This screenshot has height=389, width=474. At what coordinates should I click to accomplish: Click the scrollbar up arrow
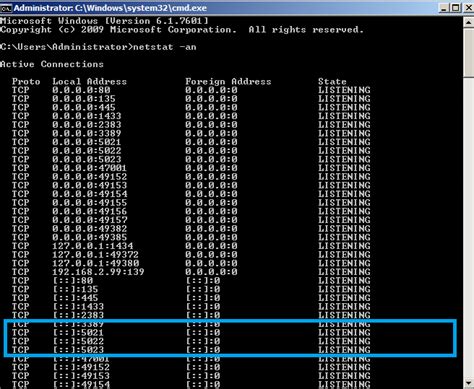[468, 22]
